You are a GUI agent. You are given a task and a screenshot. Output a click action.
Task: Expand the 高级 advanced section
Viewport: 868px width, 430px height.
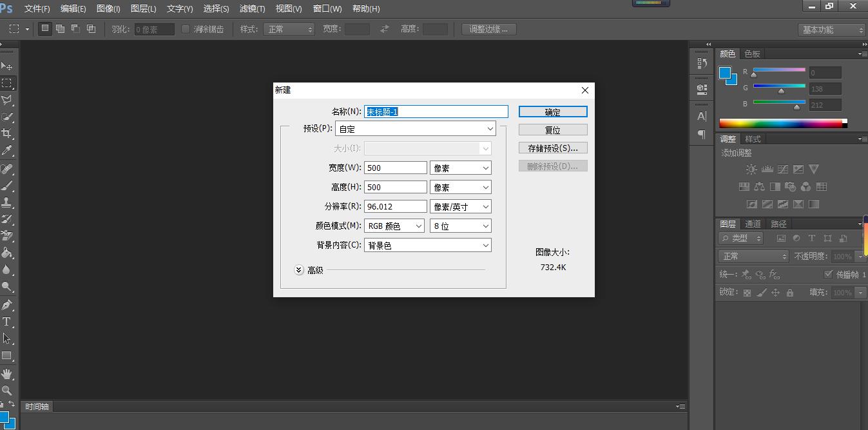coord(298,270)
